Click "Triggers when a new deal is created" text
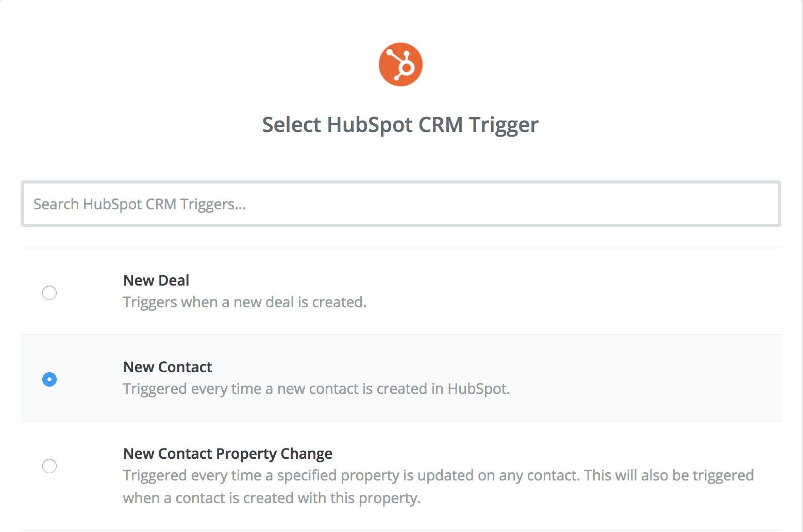 (245, 302)
